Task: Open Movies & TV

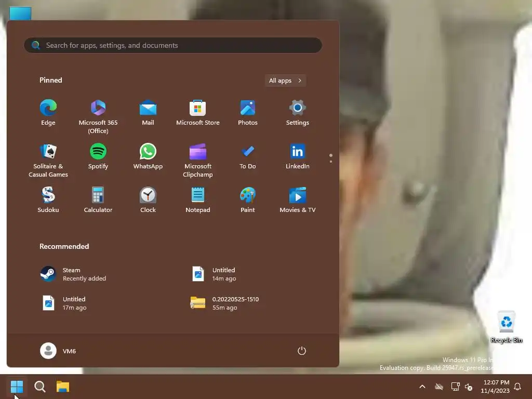Action: [x=298, y=200]
